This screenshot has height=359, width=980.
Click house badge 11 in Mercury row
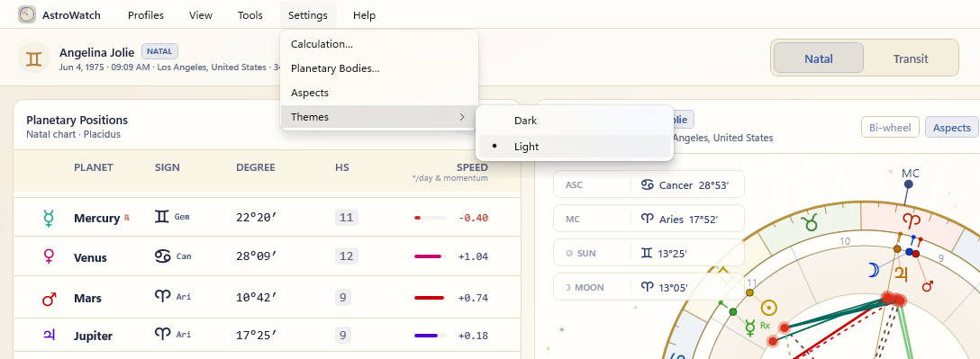tap(346, 218)
